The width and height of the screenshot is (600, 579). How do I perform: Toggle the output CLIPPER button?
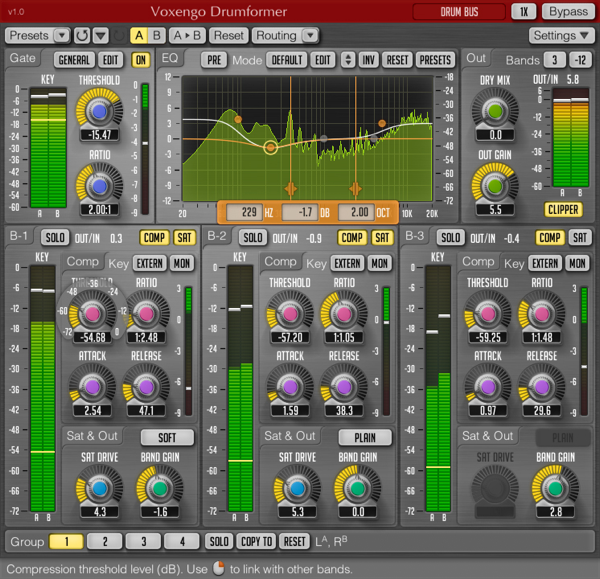(x=563, y=209)
